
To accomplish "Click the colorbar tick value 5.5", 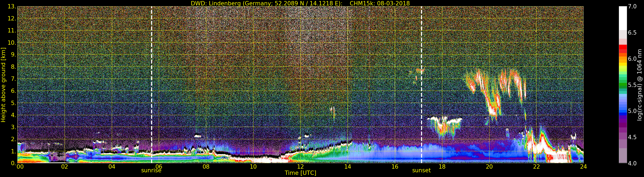I will coord(632,85).
